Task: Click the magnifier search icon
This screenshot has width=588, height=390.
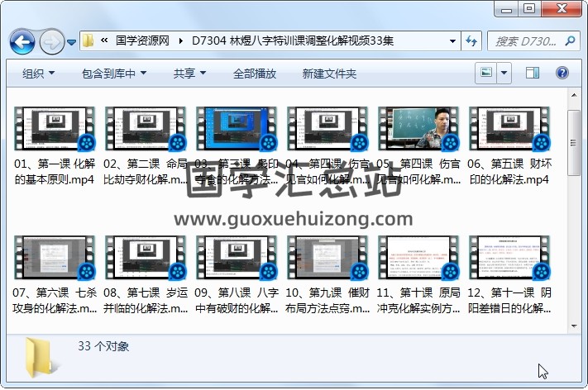Action: coord(570,40)
